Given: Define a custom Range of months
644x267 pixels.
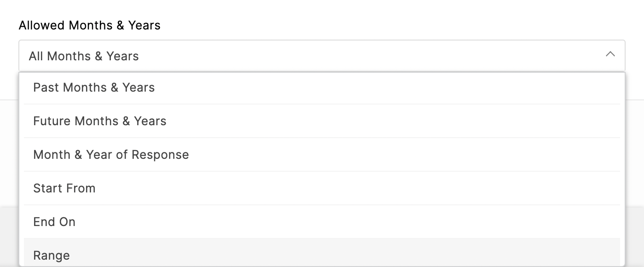Looking at the screenshot, I should pos(52,255).
